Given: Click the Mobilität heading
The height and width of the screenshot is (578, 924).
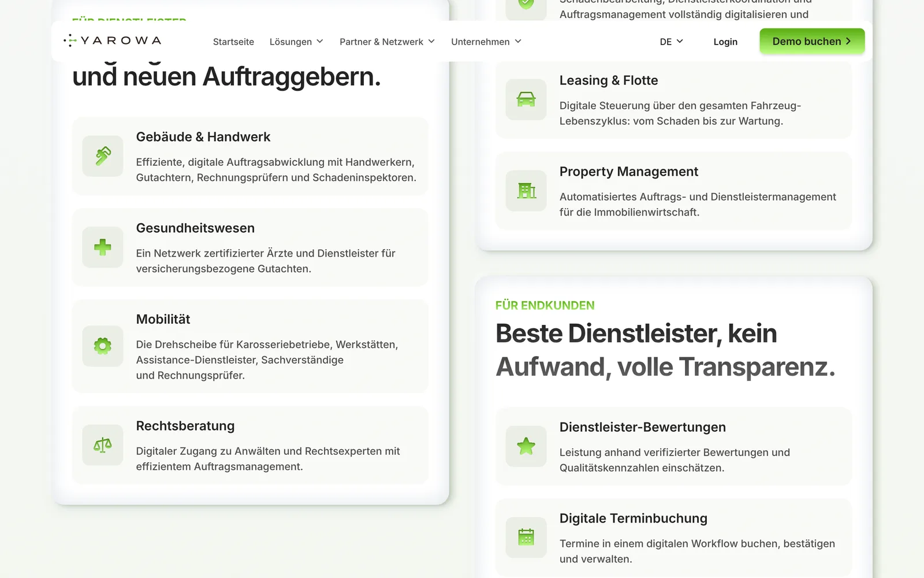Looking at the screenshot, I should [x=163, y=320].
